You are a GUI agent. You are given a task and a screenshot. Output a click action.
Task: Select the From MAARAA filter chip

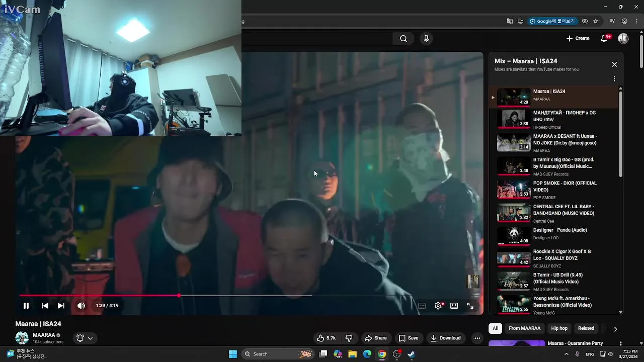524,328
